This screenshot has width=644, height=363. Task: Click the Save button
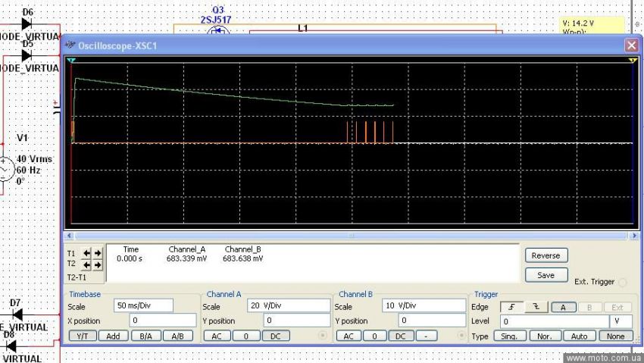click(546, 275)
